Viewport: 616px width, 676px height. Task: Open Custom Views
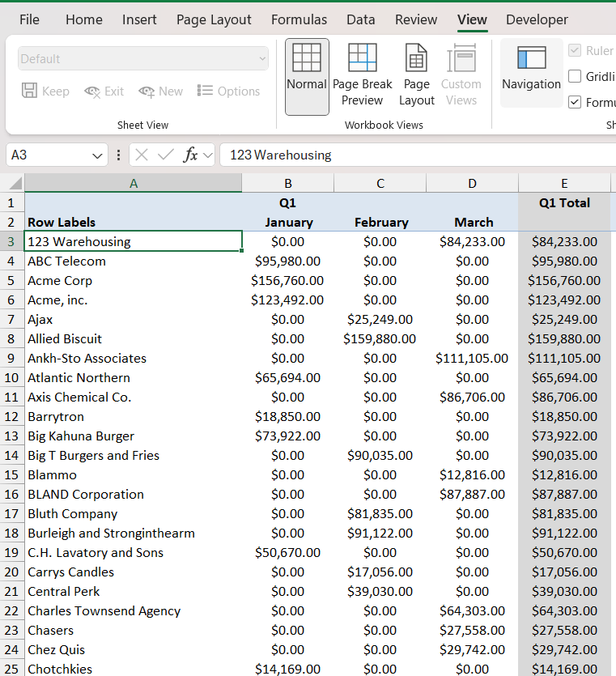click(x=461, y=74)
